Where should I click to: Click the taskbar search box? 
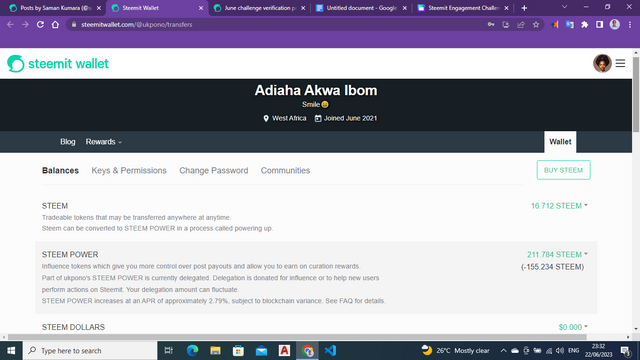(x=90, y=351)
